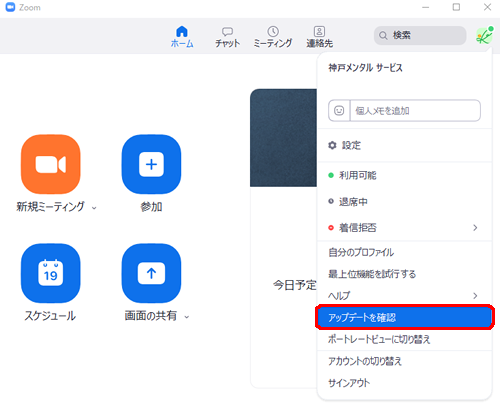Minimize the Zoom window

pyautogui.click(x=426, y=7)
